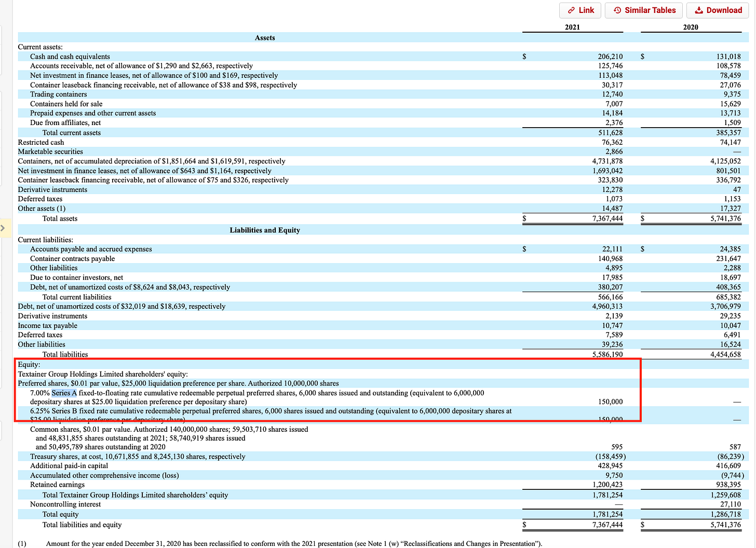Image resolution: width=756 pixels, height=548 pixels.
Task: Click 511,628 total current assets value
Action: point(611,133)
